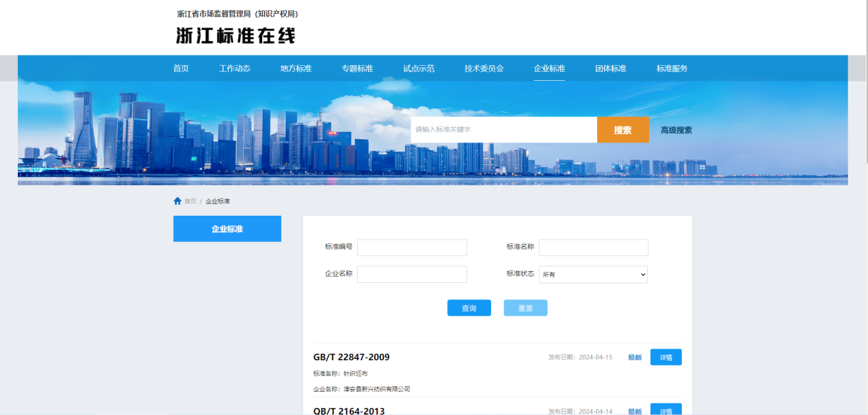Open 标准服务 navigation item
This screenshot has width=868, height=415.
click(672, 68)
